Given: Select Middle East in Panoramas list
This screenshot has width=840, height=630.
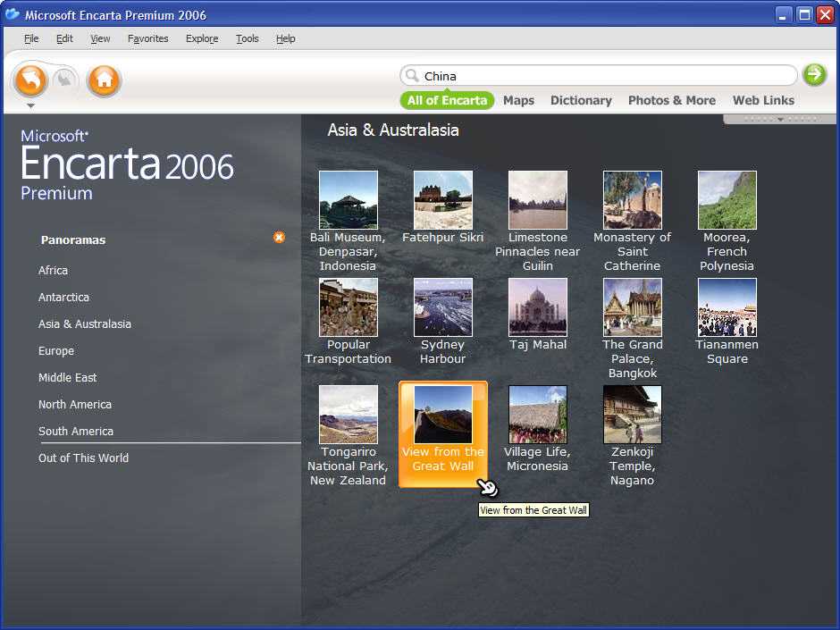Looking at the screenshot, I should (68, 378).
